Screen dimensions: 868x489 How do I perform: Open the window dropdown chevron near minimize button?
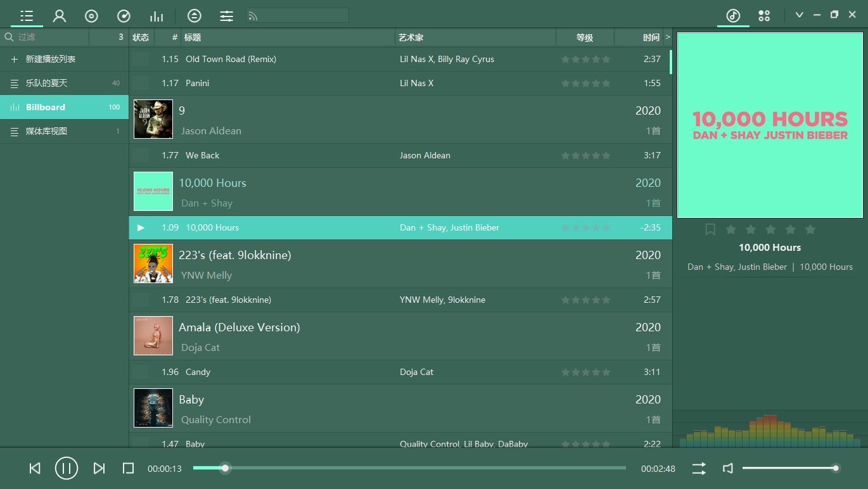[x=799, y=14]
